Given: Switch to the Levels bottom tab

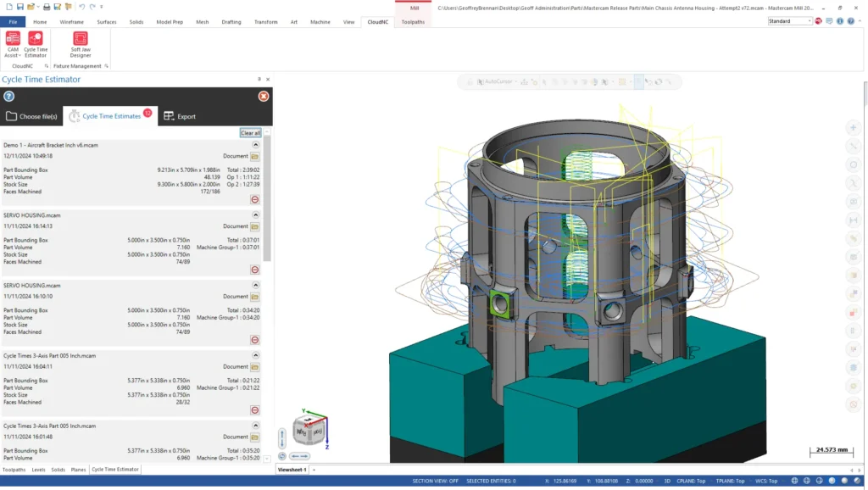Looking at the screenshot, I should 38,470.
